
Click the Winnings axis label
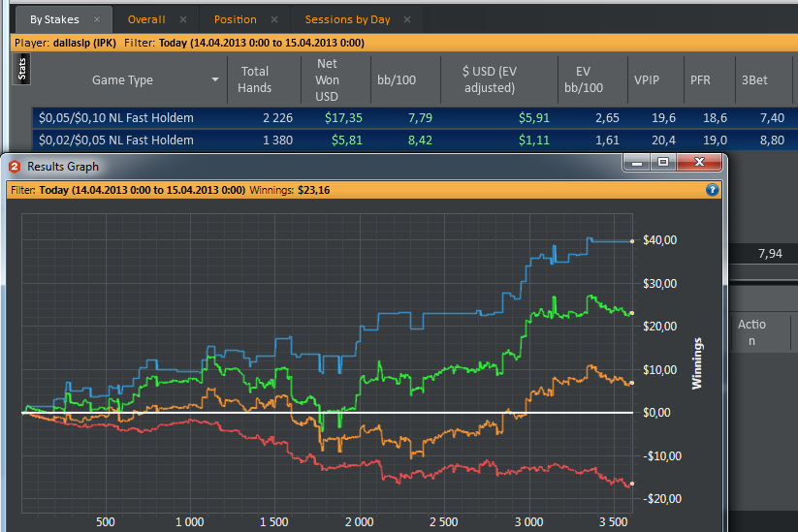point(697,363)
